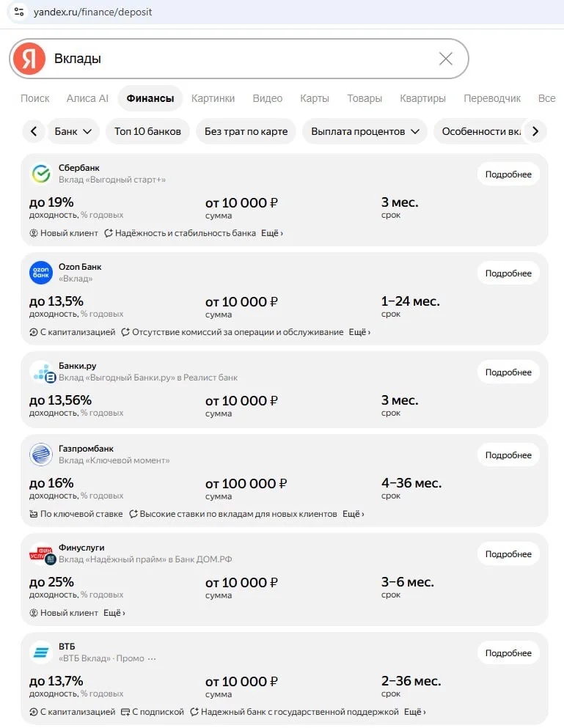Click the Yandex logo in search bar

(x=29, y=59)
